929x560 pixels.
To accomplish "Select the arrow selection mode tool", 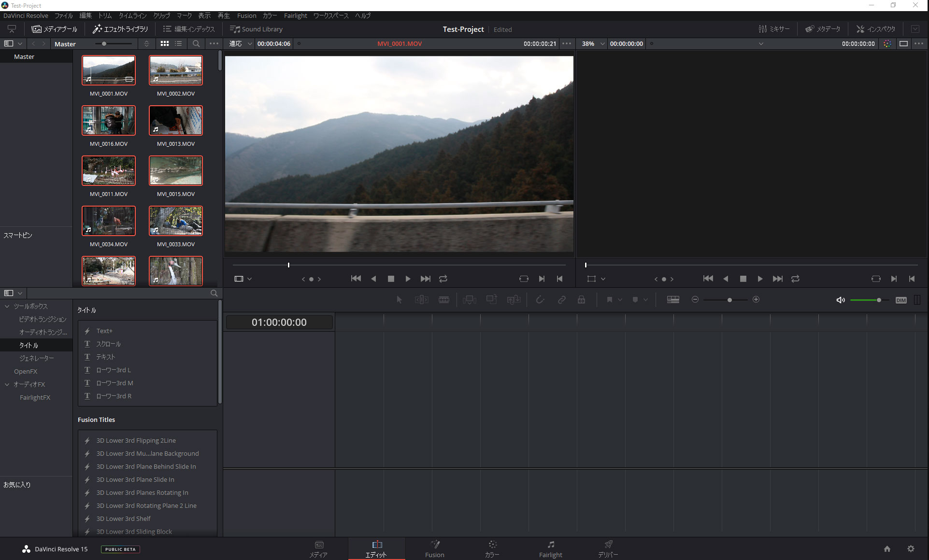I will 399,300.
